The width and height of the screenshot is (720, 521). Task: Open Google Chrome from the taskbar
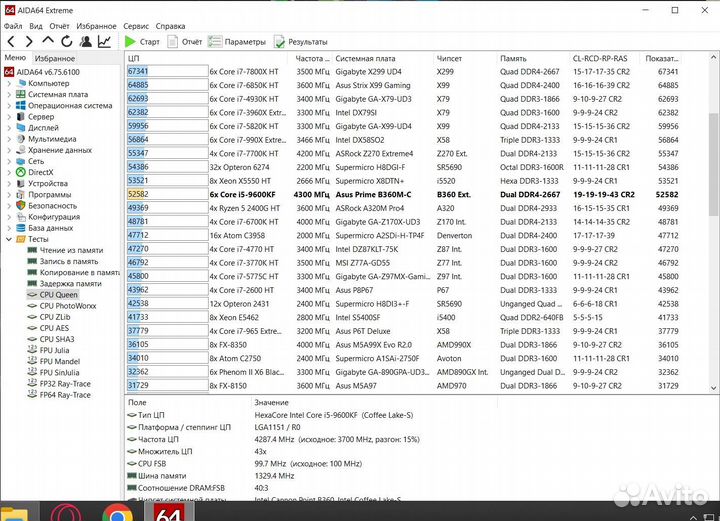tap(117, 512)
